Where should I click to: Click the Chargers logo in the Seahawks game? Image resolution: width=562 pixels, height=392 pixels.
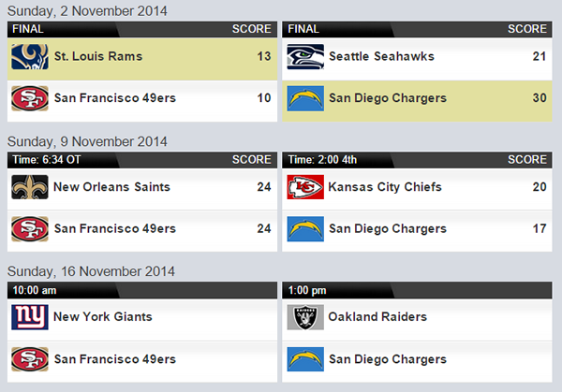[x=305, y=98]
